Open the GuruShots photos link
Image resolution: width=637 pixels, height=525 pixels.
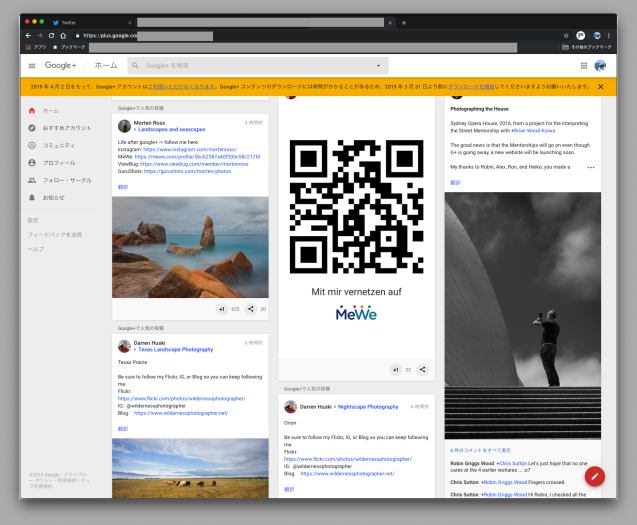(187, 171)
